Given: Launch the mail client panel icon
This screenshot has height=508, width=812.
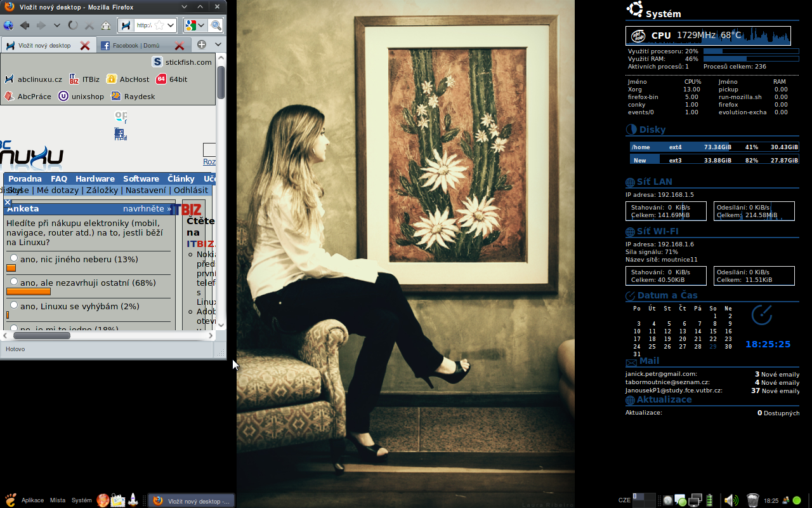Looking at the screenshot, I should coord(118,500).
